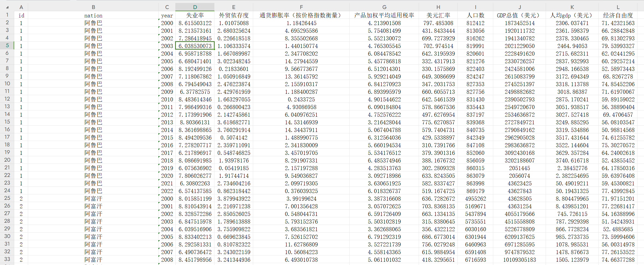The width and height of the screenshot is (644, 265).
Task: Select population cell showing 812412
Action: [x=475, y=23]
